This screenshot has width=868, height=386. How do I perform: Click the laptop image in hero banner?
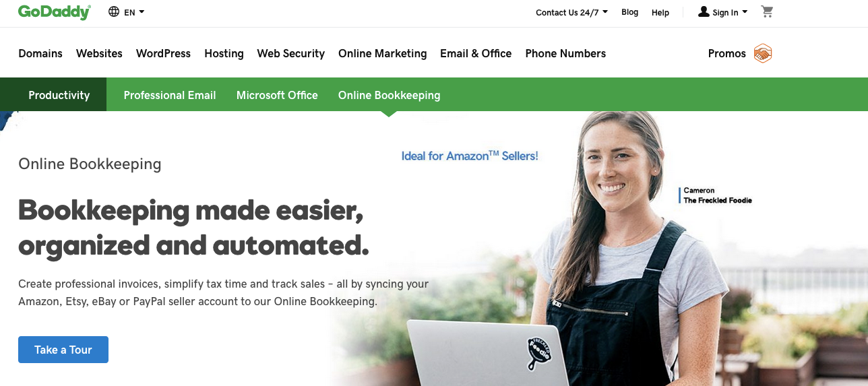click(484, 352)
